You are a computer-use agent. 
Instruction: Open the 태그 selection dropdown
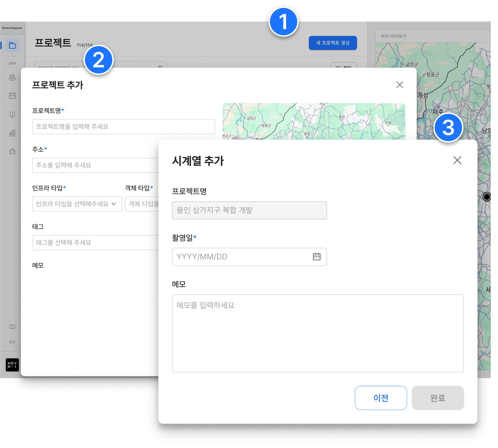point(95,242)
